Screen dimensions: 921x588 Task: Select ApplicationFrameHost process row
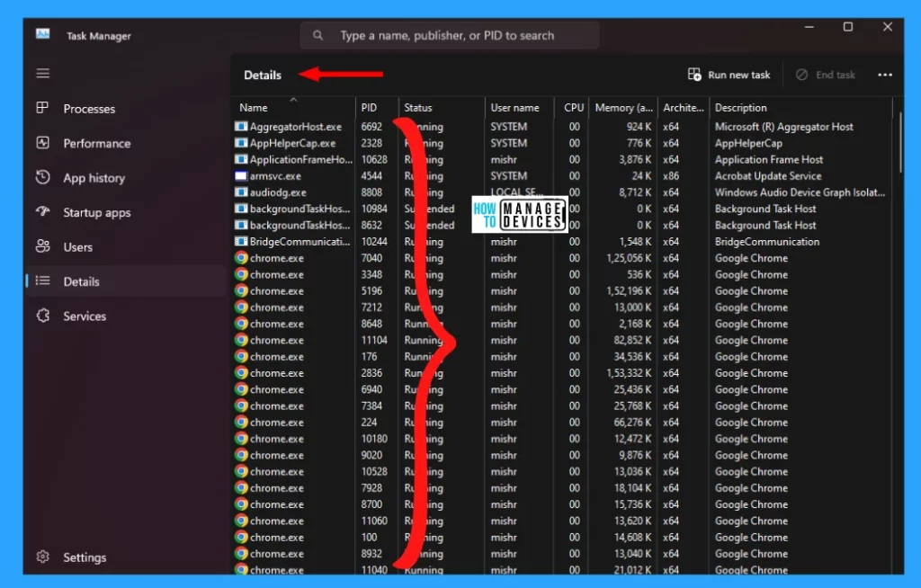coord(564,159)
